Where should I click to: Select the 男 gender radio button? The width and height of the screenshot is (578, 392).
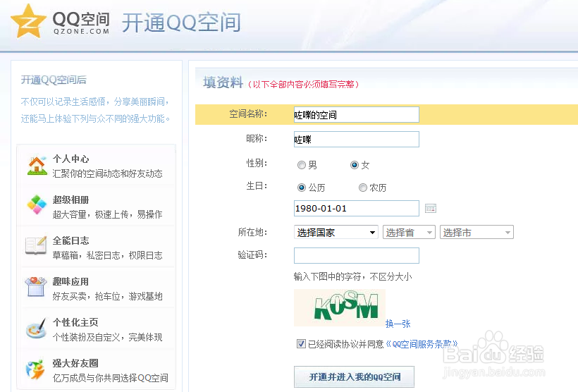point(302,165)
